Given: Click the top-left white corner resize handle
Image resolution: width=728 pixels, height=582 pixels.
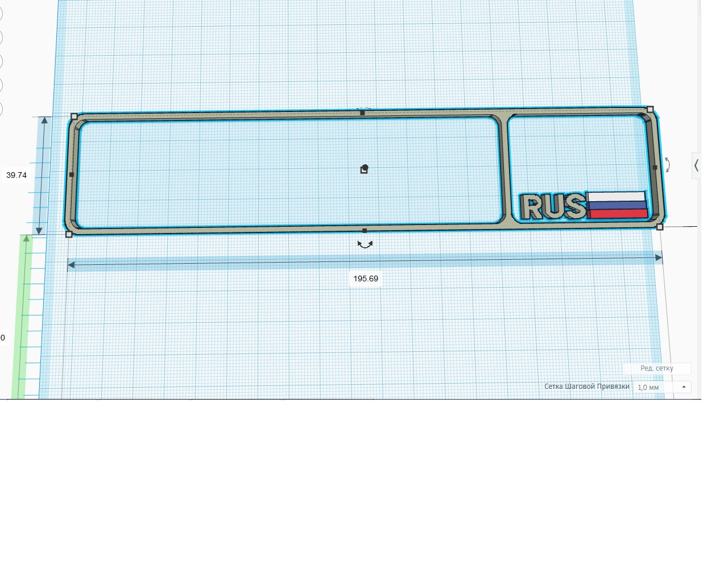Looking at the screenshot, I should (x=74, y=116).
